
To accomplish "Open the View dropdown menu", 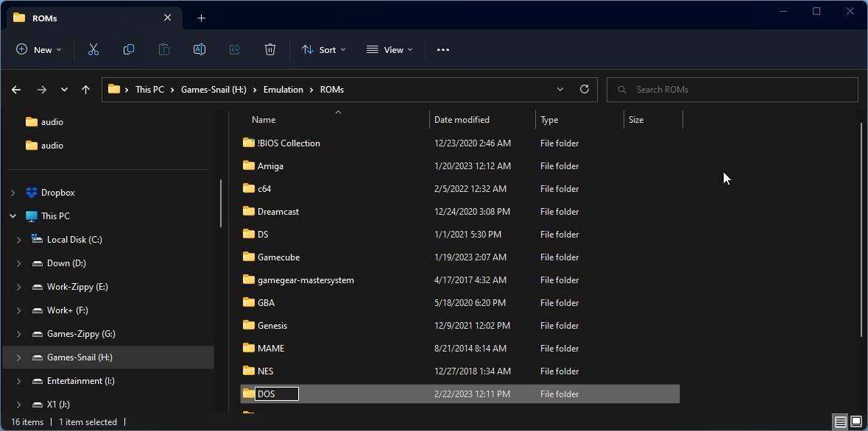I will [x=389, y=49].
